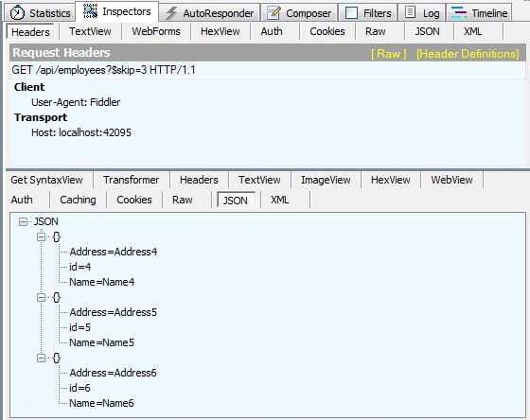
Task: Select Address=Address6 tree row
Action: (x=114, y=373)
